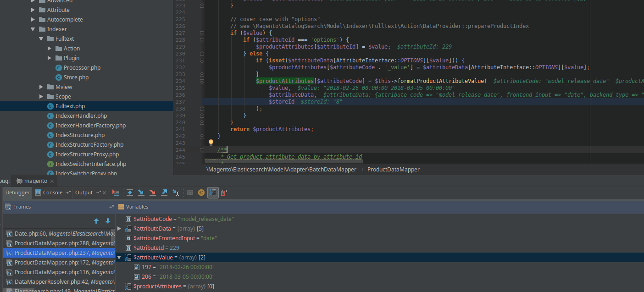Image resolution: width=644 pixels, height=292 pixels.
Task: Open IndexStructure.php file
Action: 80,135
